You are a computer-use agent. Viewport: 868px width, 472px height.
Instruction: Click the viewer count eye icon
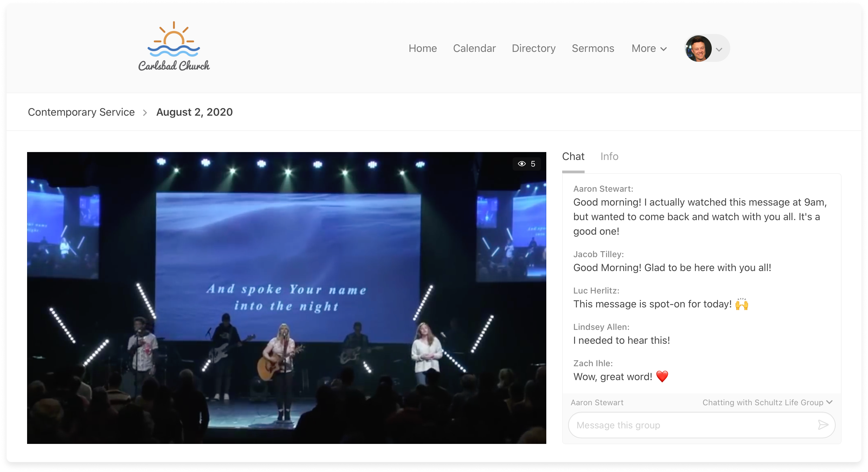522,164
